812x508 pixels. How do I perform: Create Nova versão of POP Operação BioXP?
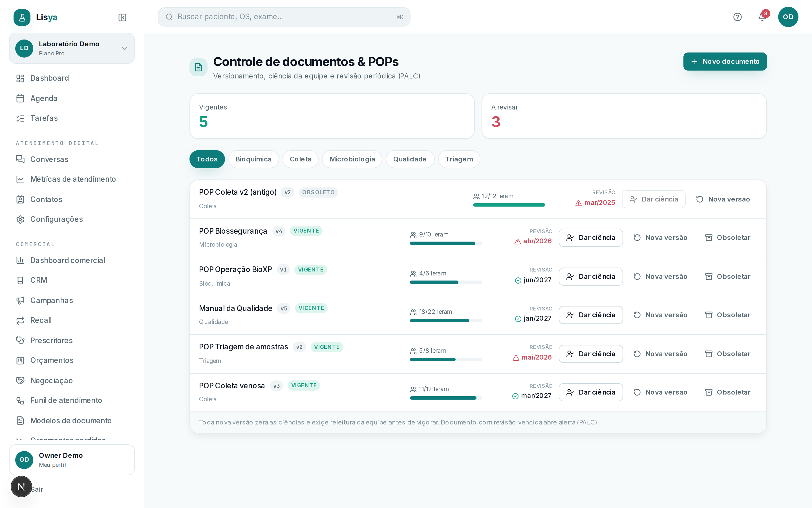click(x=660, y=277)
